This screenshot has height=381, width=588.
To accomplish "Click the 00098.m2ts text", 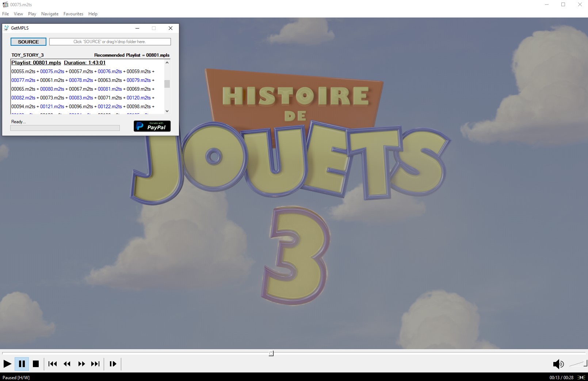I will [139, 106].
